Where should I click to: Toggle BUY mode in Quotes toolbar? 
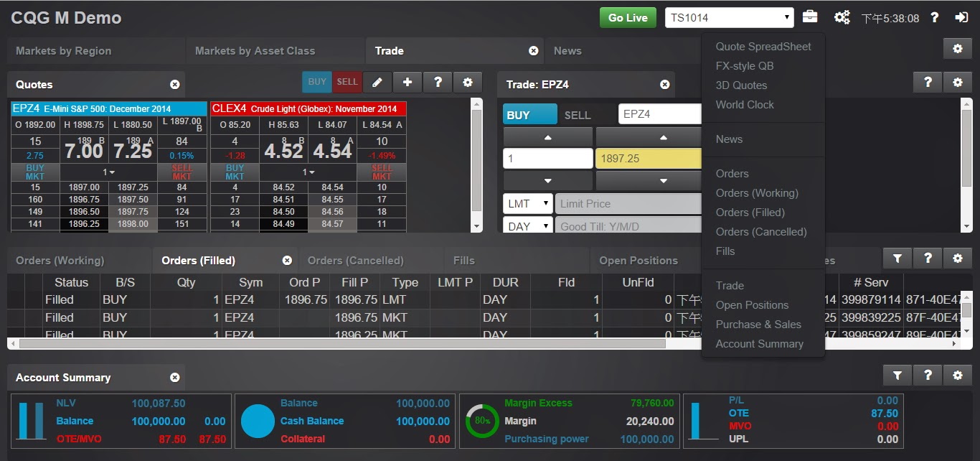pos(316,83)
